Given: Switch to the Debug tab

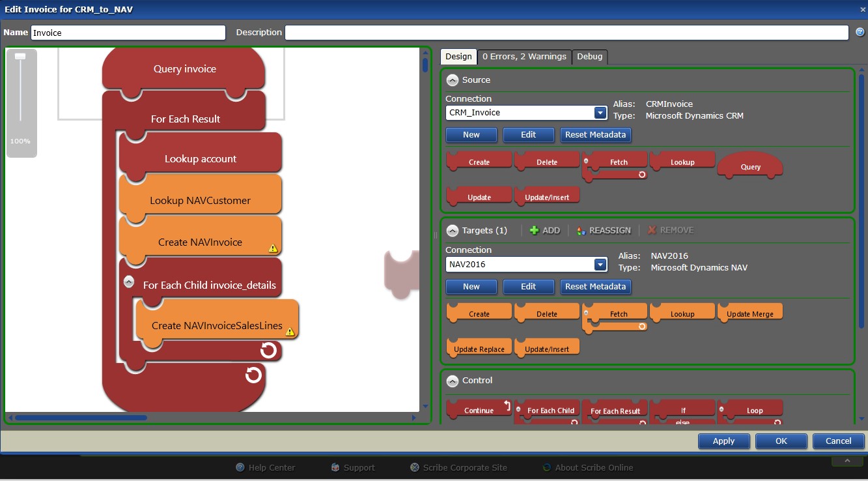Looking at the screenshot, I should click(x=589, y=57).
